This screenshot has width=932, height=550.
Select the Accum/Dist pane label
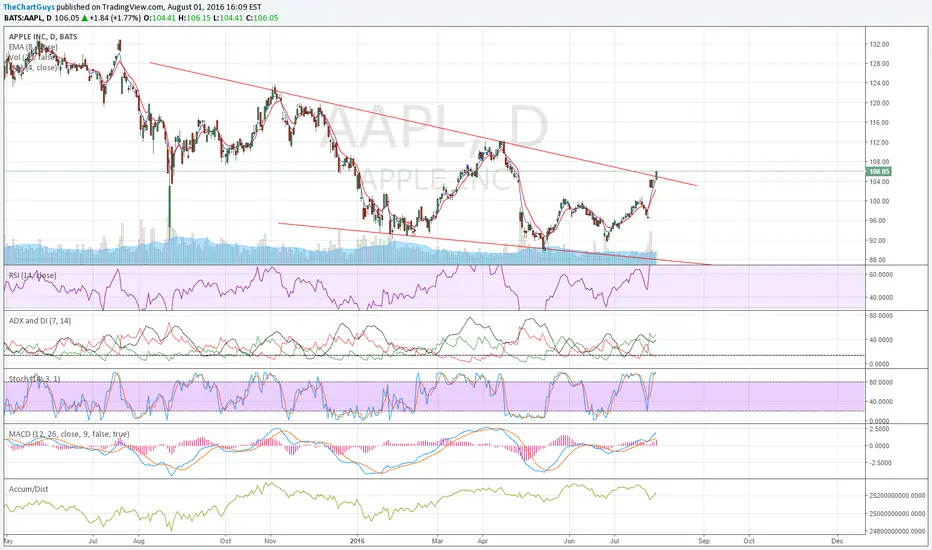tap(29, 489)
